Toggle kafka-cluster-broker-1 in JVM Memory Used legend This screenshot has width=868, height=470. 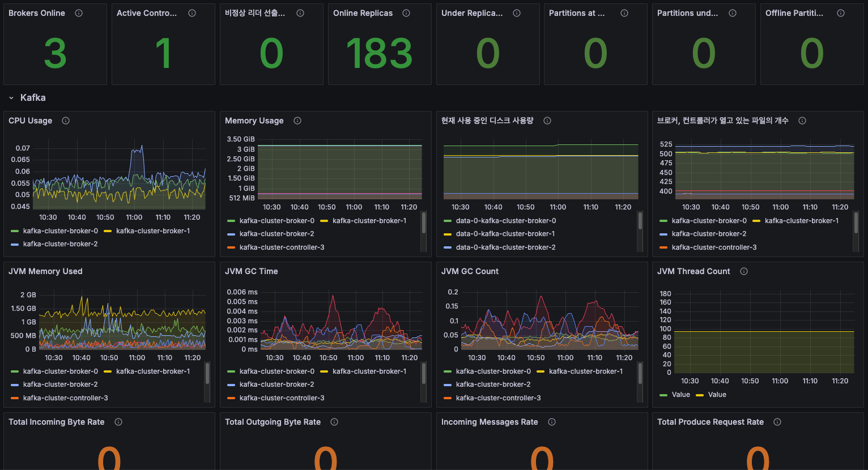[x=153, y=371]
